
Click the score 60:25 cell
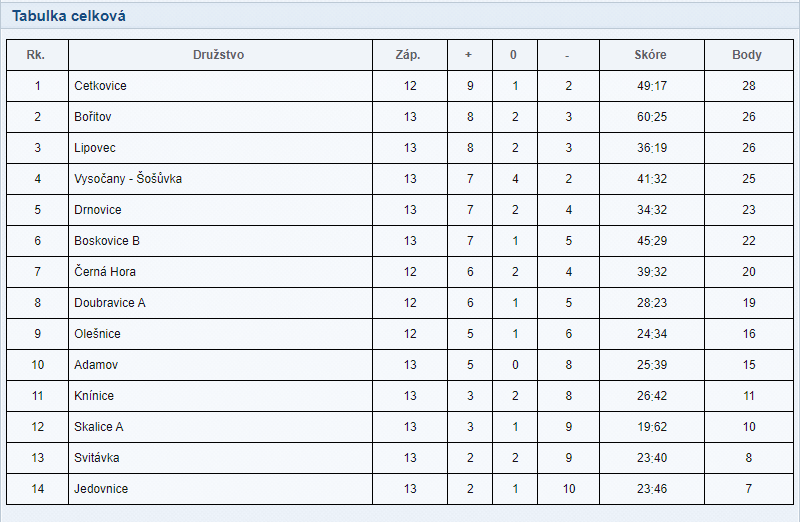[652, 117]
